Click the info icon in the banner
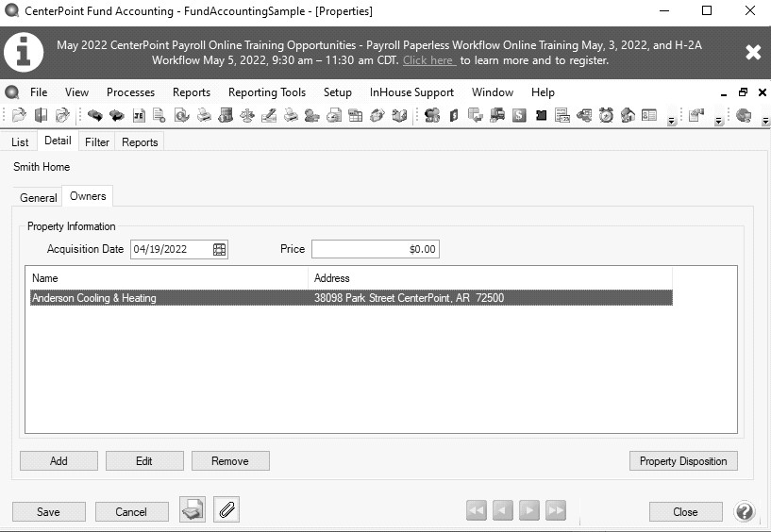Viewport: 771px width, 532px height. [23, 53]
